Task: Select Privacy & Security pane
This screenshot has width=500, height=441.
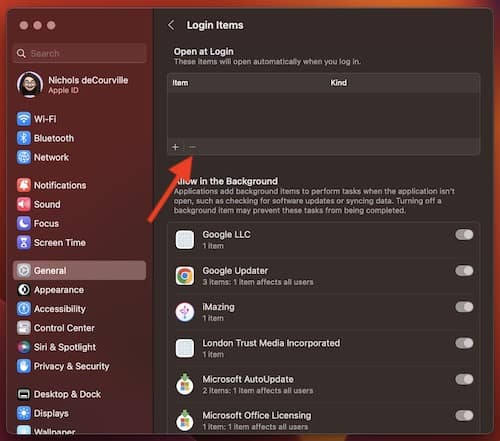Action: coord(79,366)
